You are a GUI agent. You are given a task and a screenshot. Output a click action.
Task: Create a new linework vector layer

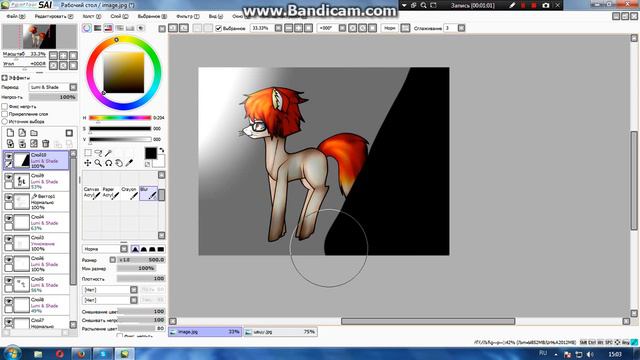click(22, 133)
